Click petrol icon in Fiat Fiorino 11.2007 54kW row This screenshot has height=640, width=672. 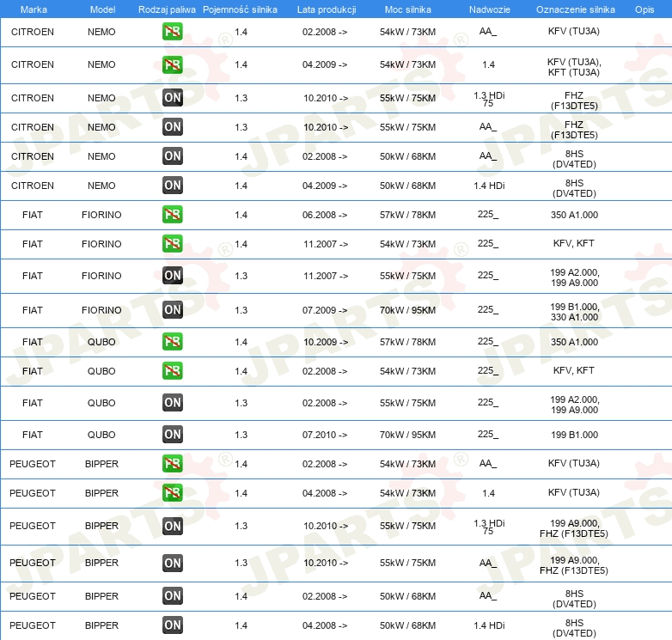tap(172, 244)
